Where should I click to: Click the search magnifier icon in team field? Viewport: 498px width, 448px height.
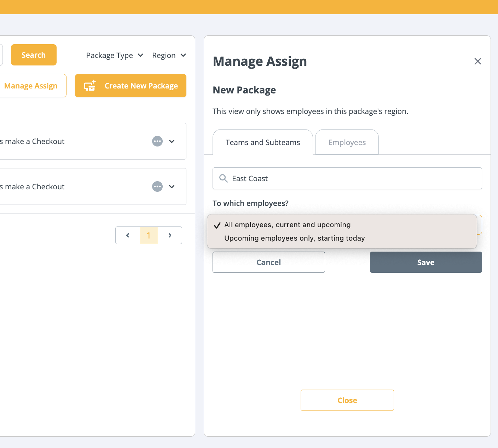pos(223,178)
